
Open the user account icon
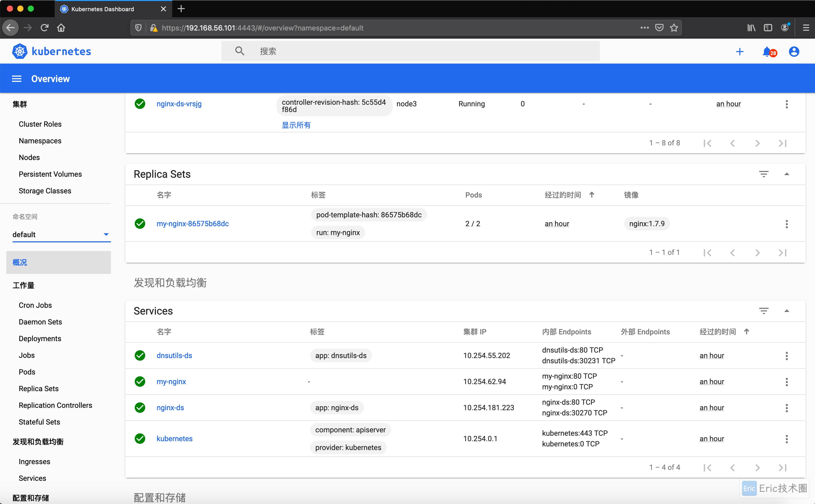point(794,52)
